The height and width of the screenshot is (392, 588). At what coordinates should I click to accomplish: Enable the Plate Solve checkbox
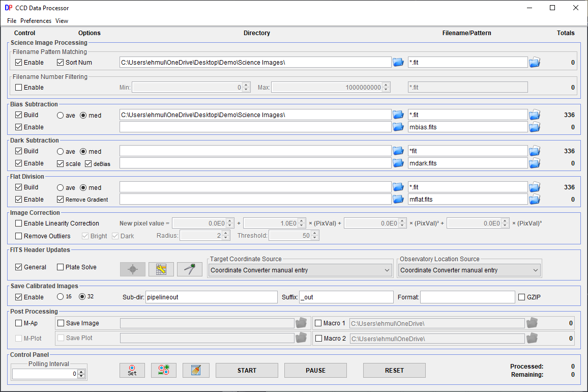61,267
